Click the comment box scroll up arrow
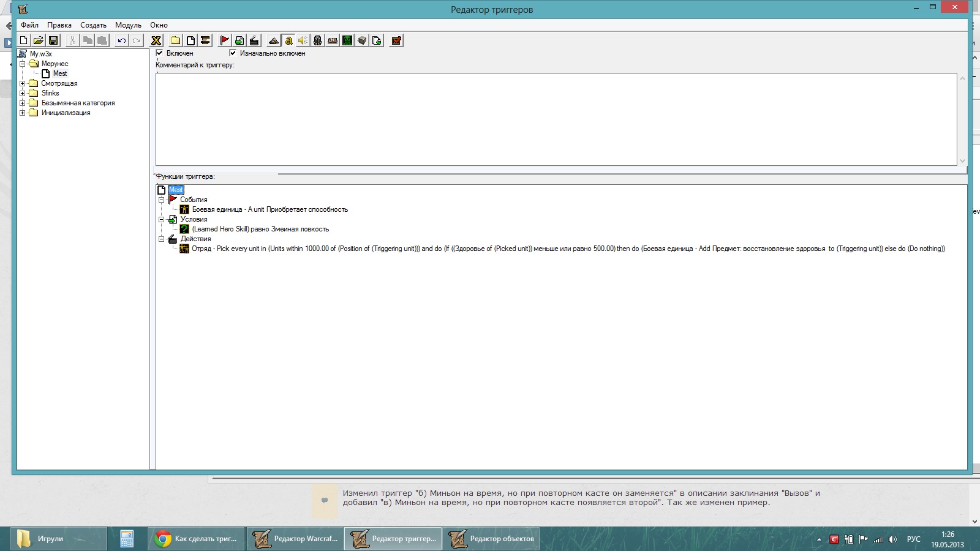Screen dimensions: 980x551 pyautogui.click(x=962, y=78)
